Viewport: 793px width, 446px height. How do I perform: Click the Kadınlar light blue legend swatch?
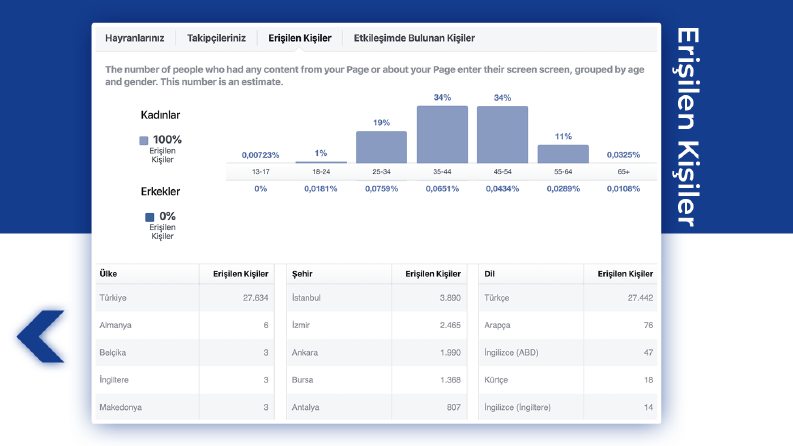tap(144, 140)
